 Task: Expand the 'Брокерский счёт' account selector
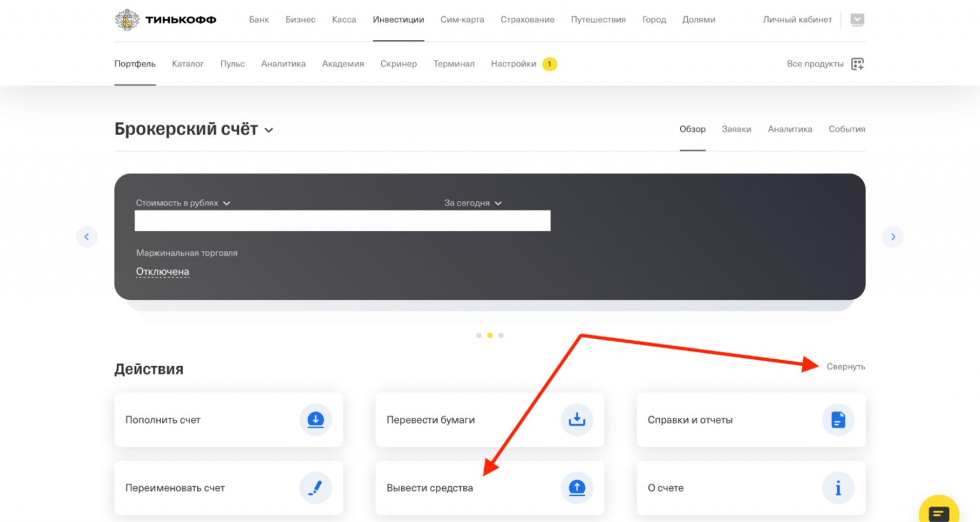pos(269,130)
